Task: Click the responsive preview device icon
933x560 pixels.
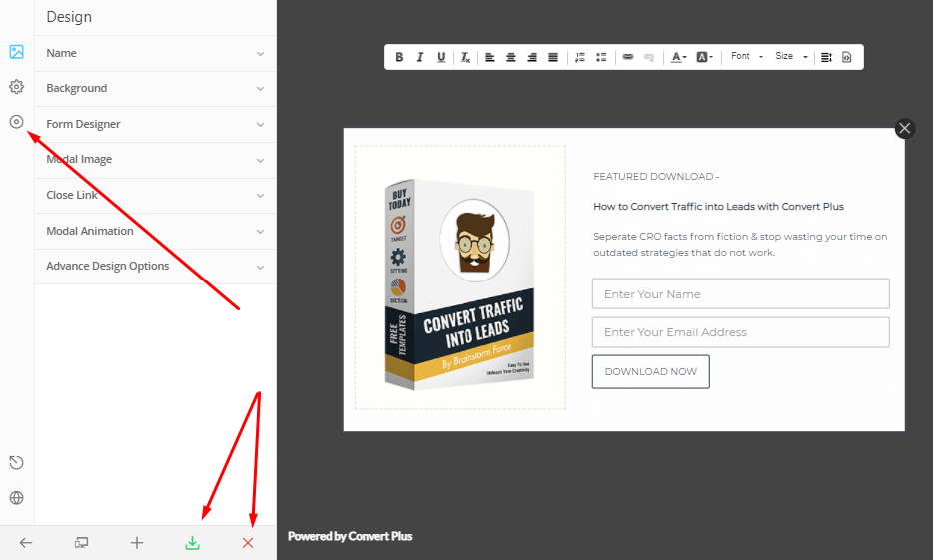Action: 81,543
